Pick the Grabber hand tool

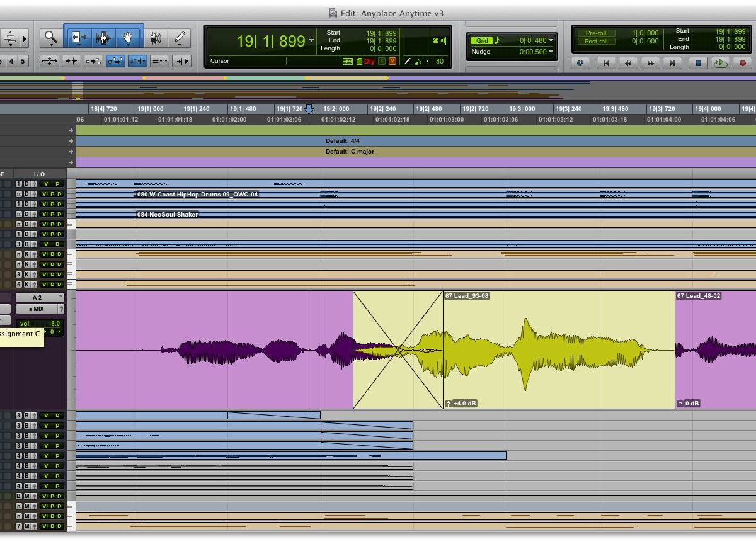pyautogui.click(x=128, y=38)
